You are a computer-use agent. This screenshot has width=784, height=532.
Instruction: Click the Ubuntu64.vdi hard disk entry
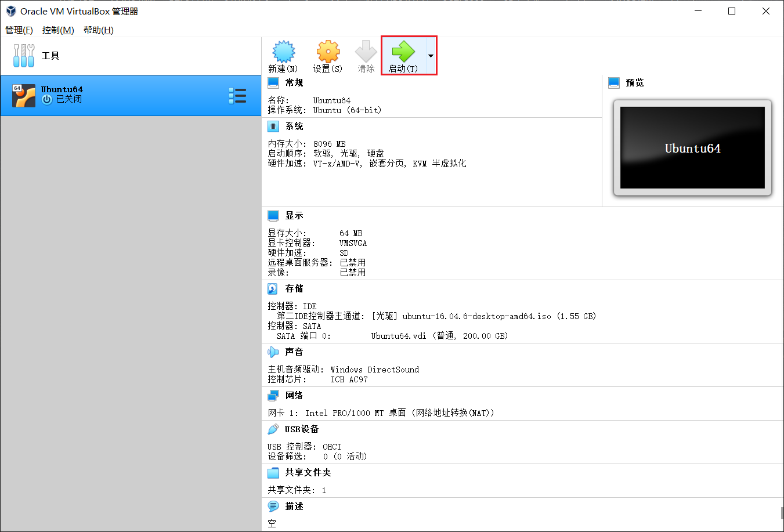(439, 336)
